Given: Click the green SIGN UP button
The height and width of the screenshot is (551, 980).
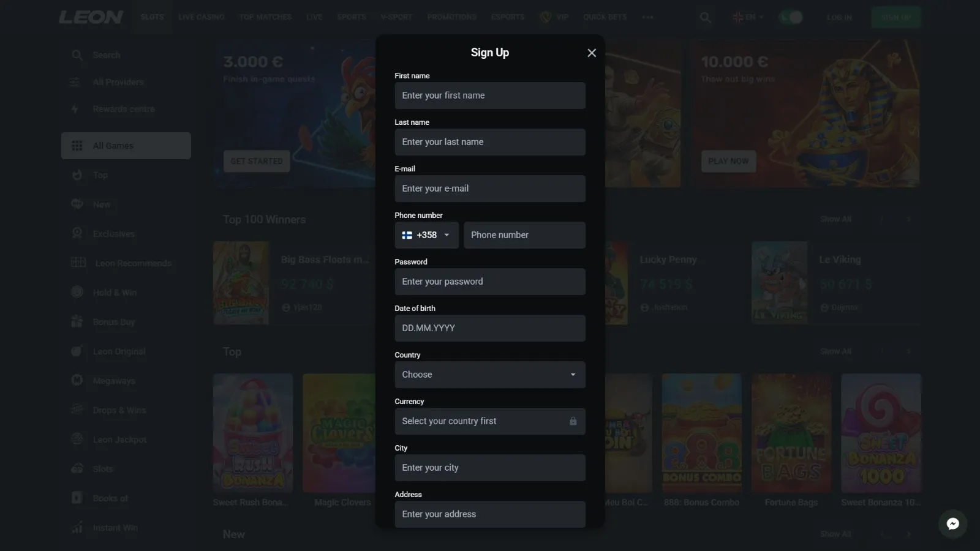Looking at the screenshot, I should click(x=896, y=17).
